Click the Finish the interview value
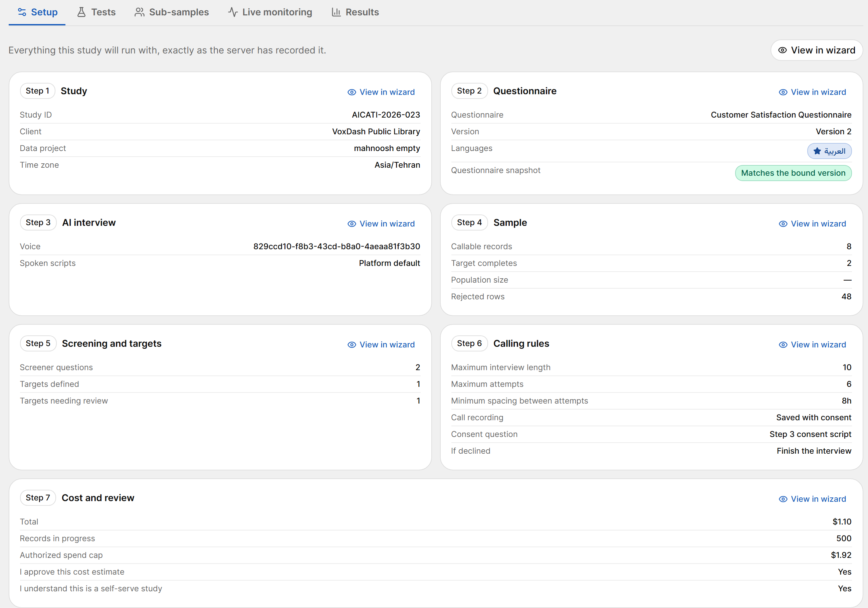 [814, 451]
